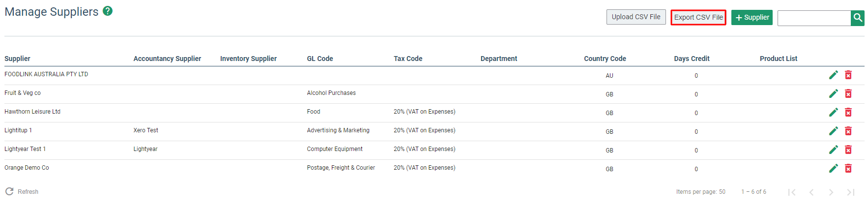Open the Manage Suppliers help icon

coord(108,11)
